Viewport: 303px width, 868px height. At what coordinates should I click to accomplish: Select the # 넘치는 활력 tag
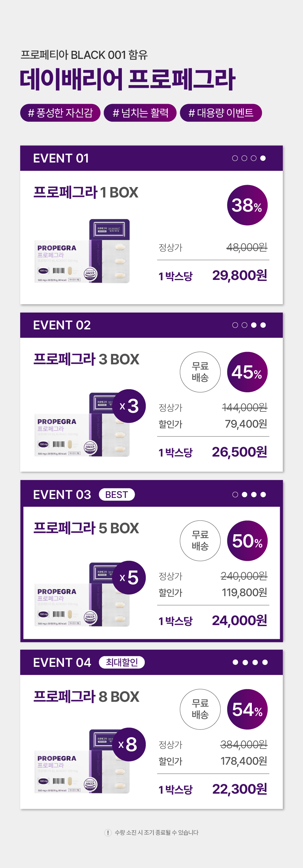click(140, 113)
